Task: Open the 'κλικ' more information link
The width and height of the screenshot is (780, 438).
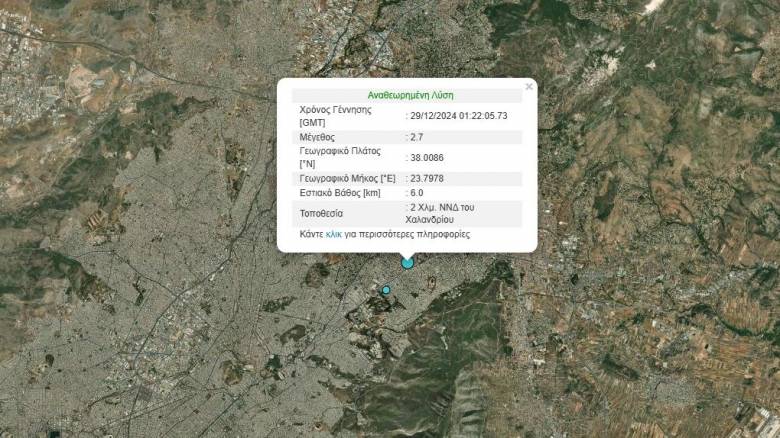Action: tap(334, 234)
